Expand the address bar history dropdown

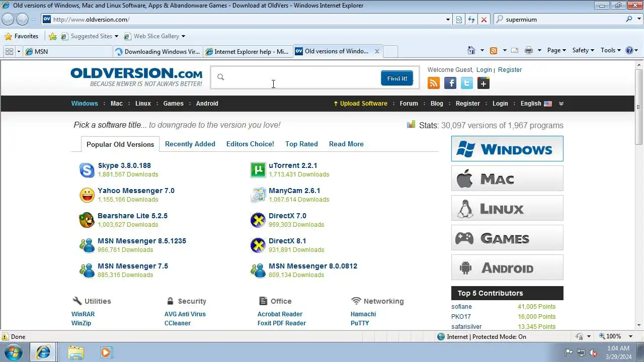(448, 20)
